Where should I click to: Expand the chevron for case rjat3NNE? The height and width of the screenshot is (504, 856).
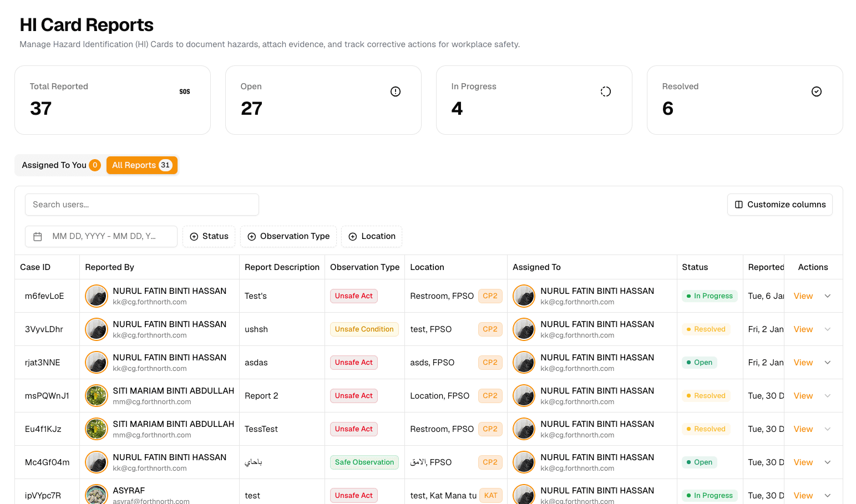pyautogui.click(x=828, y=363)
